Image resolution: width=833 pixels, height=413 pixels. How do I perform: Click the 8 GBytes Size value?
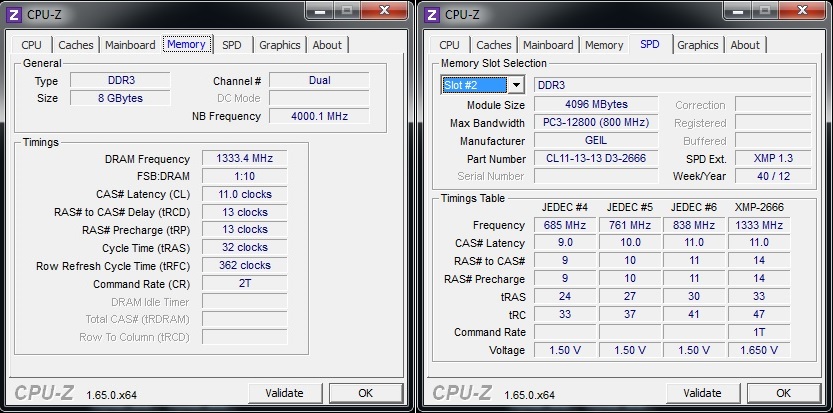coord(121,98)
